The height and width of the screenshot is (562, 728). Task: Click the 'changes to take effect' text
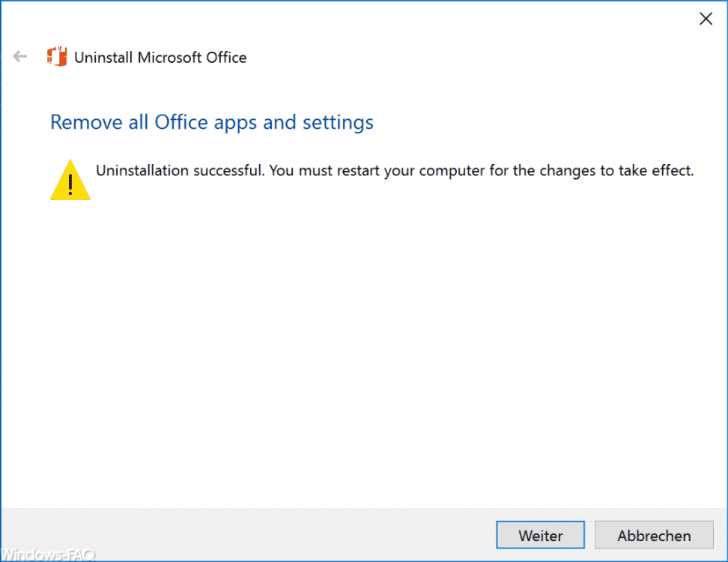coord(616,171)
